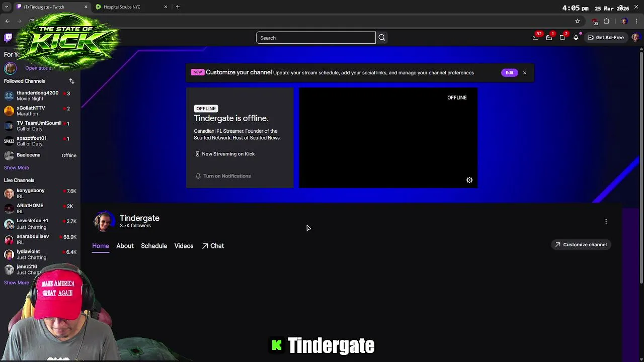Open the offline player settings gear
644x362 pixels.
[x=469, y=180]
